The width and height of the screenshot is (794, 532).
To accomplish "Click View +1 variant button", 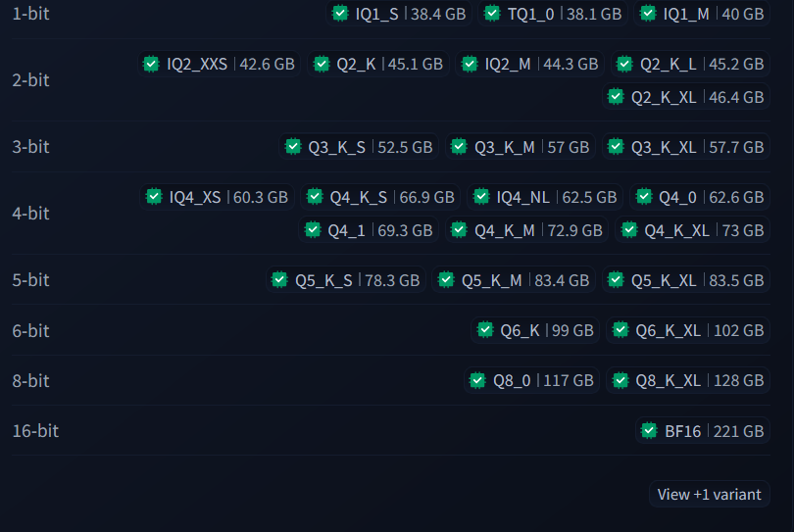I will coord(710,494).
